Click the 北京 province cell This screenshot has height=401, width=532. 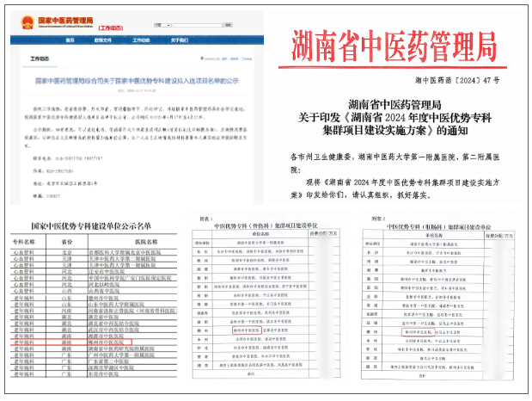tap(67, 252)
